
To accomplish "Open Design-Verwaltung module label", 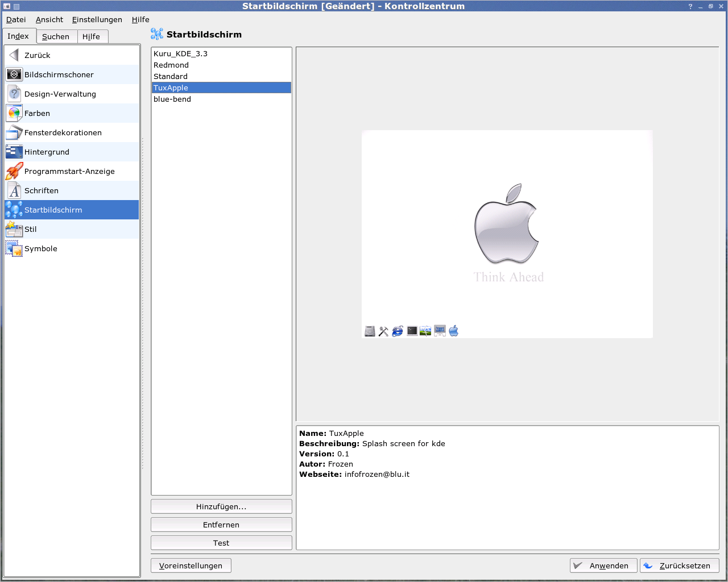I will point(60,94).
